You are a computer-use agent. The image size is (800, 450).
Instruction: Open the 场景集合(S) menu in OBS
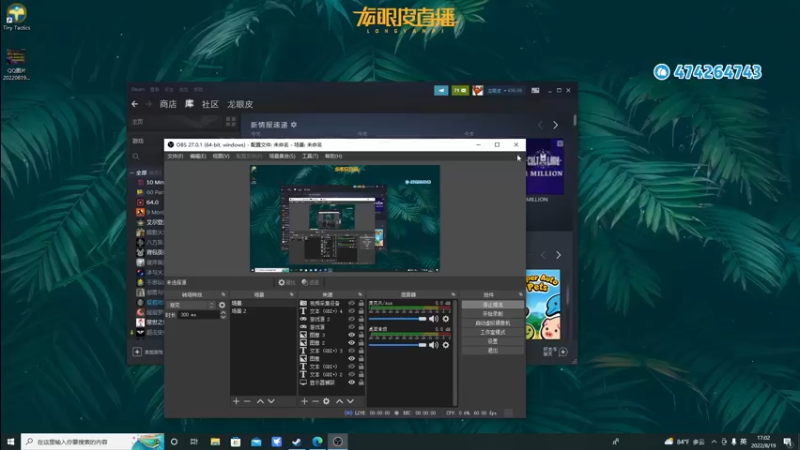click(x=282, y=156)
